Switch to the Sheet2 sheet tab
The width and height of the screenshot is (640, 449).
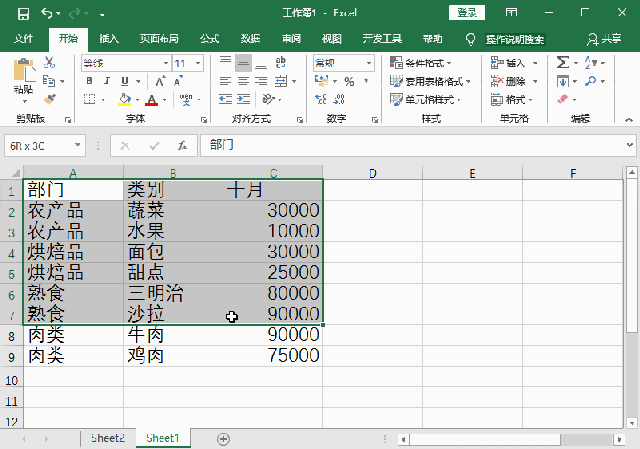pyautogui.click(x=107, y=438)
